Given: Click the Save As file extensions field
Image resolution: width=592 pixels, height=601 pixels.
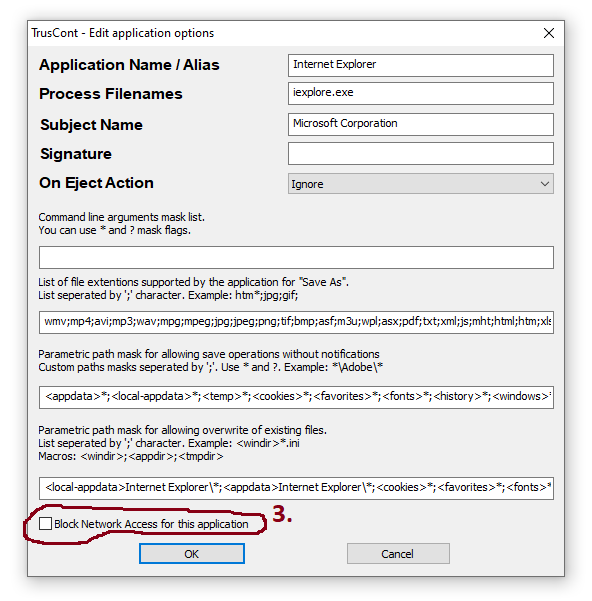Looking at the screenshot, I should pos(296,322).
